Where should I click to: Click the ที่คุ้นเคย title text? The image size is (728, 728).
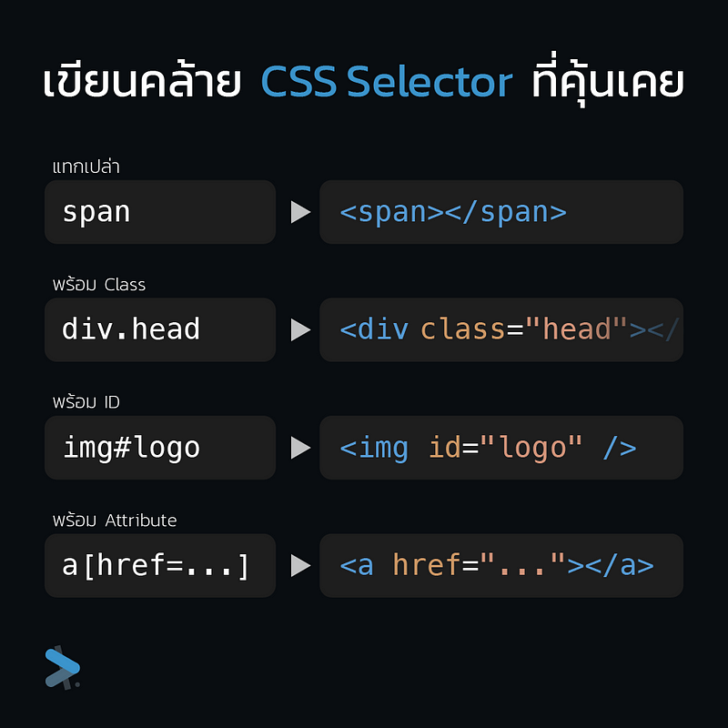(x=607, y=80)
